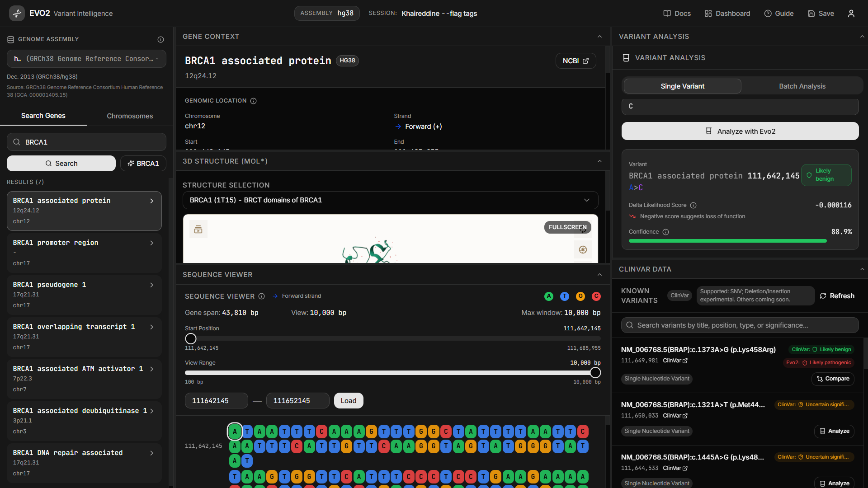The height and width of the screenshot is (488, 868).
Task: Click the Delta Likelihood Score info icon
Action: coord(693,205)
